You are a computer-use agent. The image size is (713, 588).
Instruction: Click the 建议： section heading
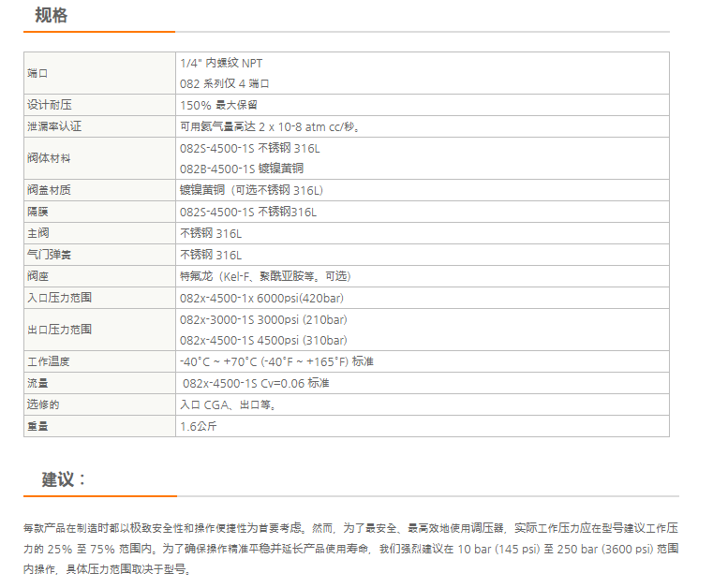point(65,479)
